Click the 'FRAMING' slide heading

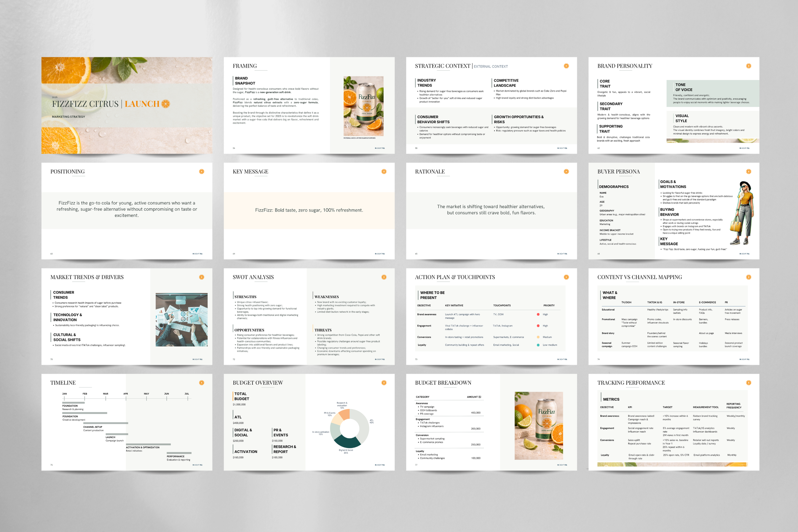click(245, 66)
